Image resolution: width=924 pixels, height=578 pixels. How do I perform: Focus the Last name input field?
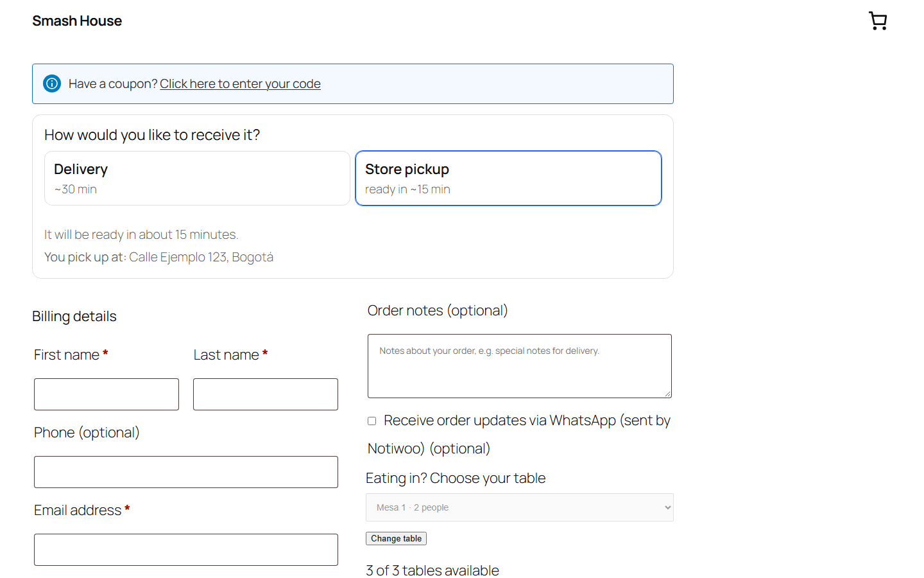click(266, 394)
